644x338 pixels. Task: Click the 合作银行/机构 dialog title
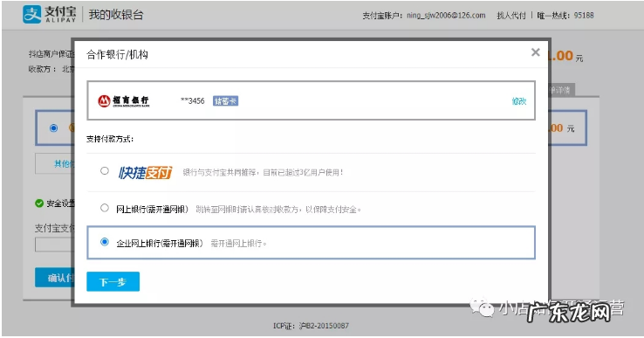point(117,55)
